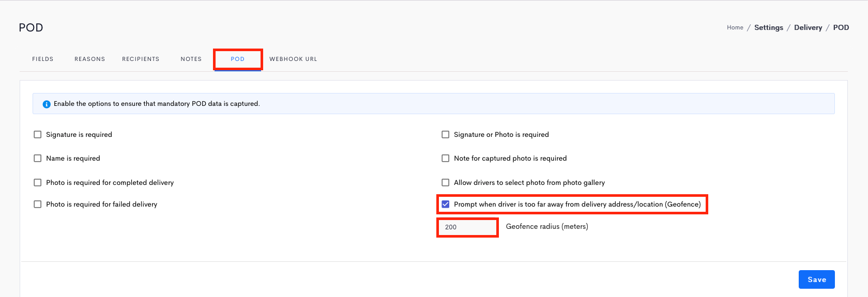868x297 pixels.
Task: Go to the Notes tab
Action: click(191, 59)
